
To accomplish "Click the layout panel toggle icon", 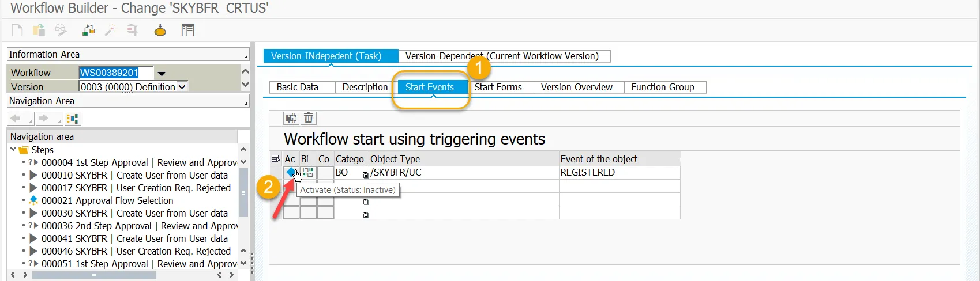I will pos(188,31).
